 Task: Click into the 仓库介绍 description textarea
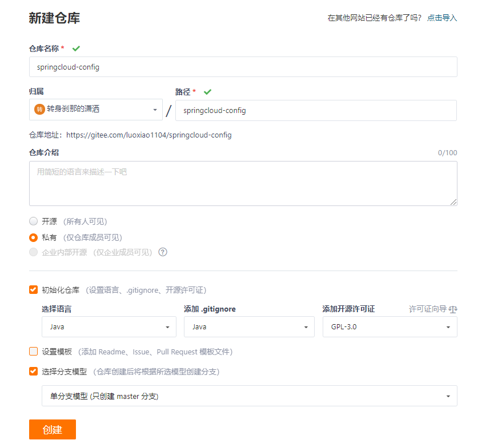pos(243,183)
